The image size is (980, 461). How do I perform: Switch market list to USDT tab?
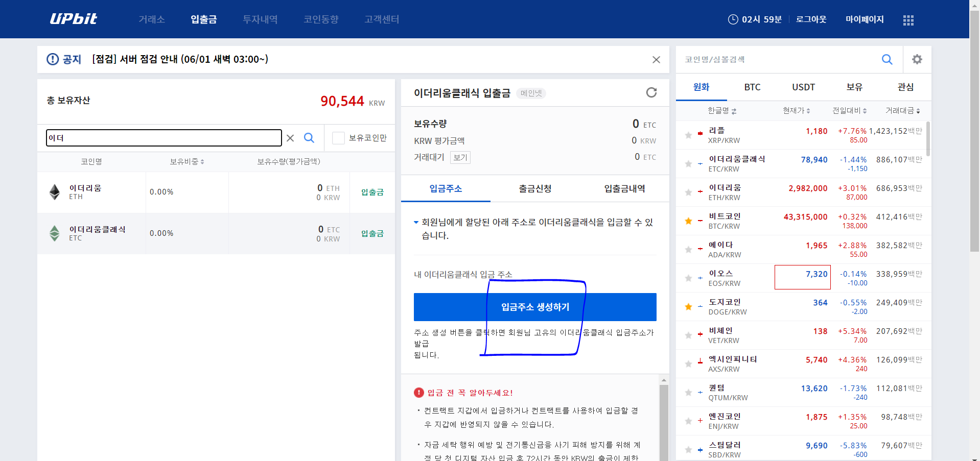click(803, 87)
